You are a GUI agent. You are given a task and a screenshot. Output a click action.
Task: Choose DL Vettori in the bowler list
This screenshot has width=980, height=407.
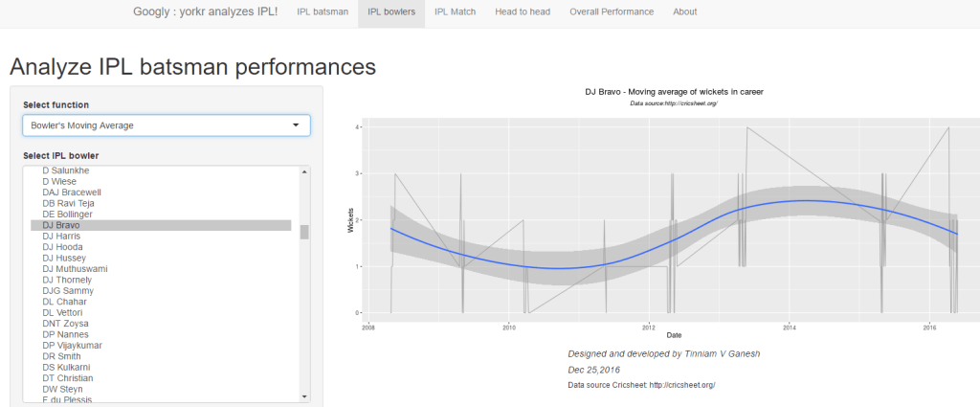(62, 313)
